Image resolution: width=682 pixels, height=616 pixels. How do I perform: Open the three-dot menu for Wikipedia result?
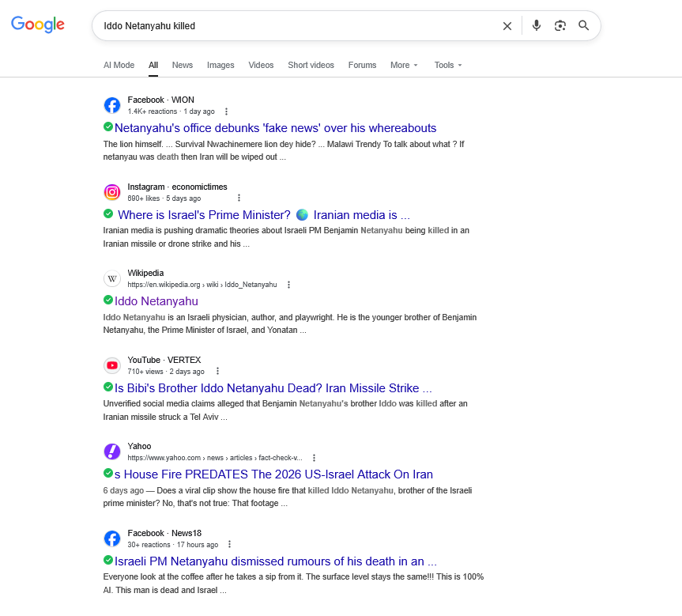[x=288, y=285]
